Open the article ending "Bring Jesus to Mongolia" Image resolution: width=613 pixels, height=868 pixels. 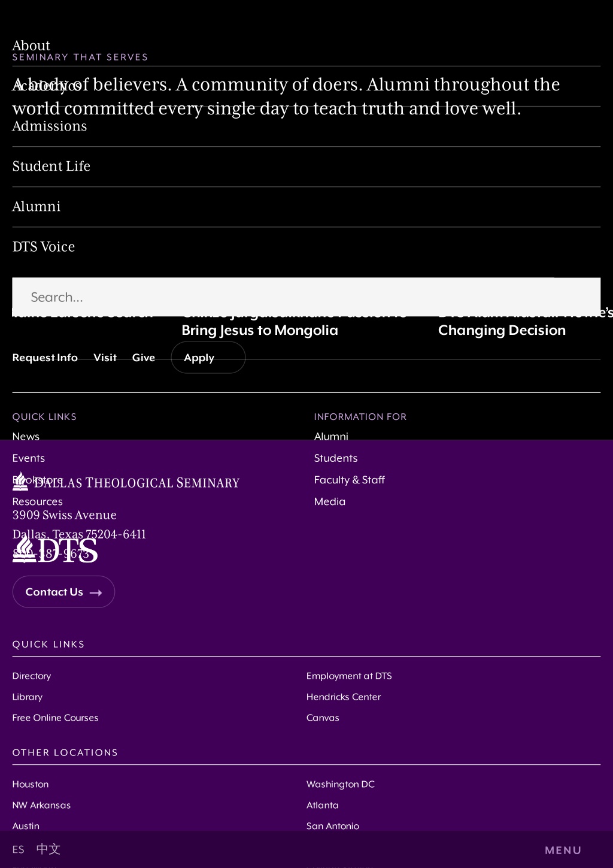pos(260,330)
